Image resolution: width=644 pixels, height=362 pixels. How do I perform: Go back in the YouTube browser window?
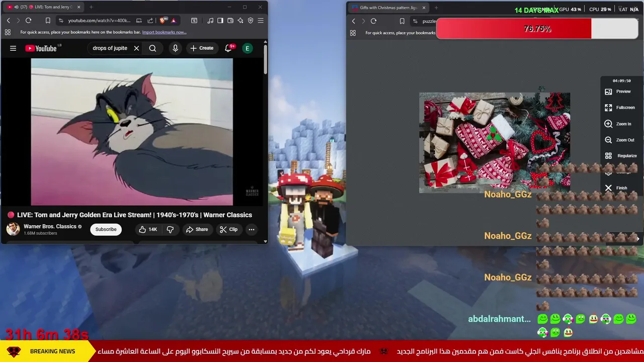click(8, 21)
